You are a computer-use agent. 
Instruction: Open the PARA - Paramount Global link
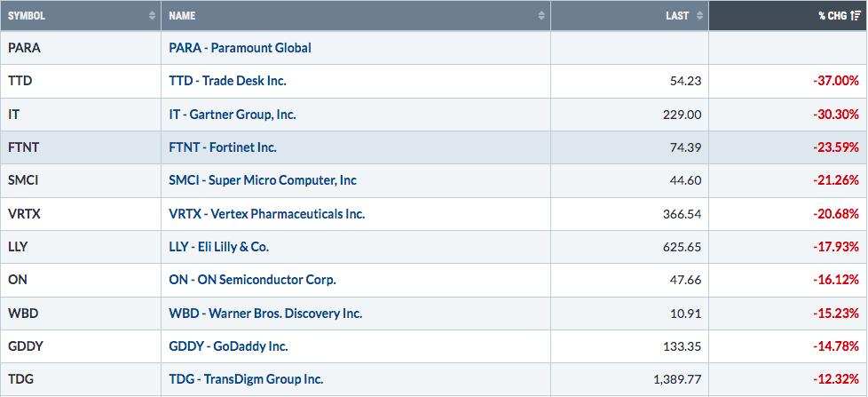click(x=240, y=48)
